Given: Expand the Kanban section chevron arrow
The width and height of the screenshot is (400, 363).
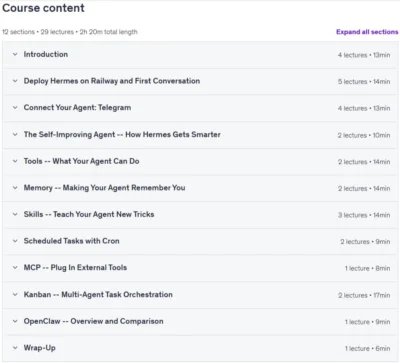Looking at the screenshot, I should pos(15,295).
